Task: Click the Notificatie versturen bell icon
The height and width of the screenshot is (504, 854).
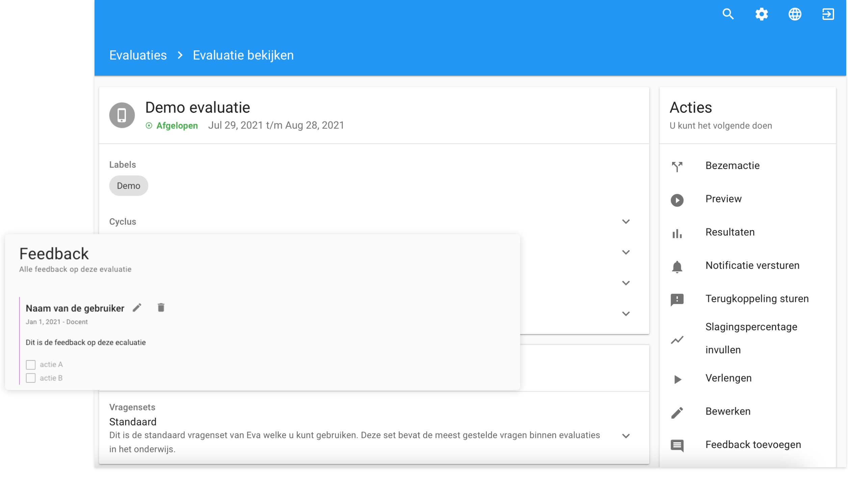Action: tap(677, 267)
